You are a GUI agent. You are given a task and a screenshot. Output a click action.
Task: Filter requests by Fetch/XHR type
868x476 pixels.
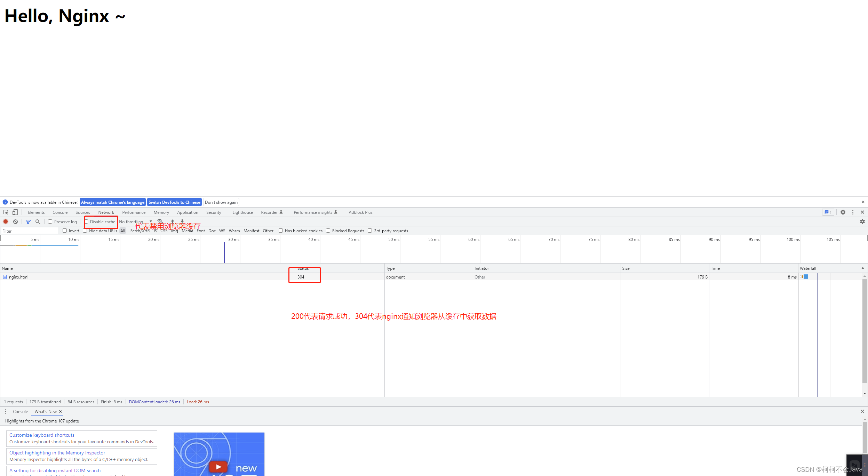point(140,231)
